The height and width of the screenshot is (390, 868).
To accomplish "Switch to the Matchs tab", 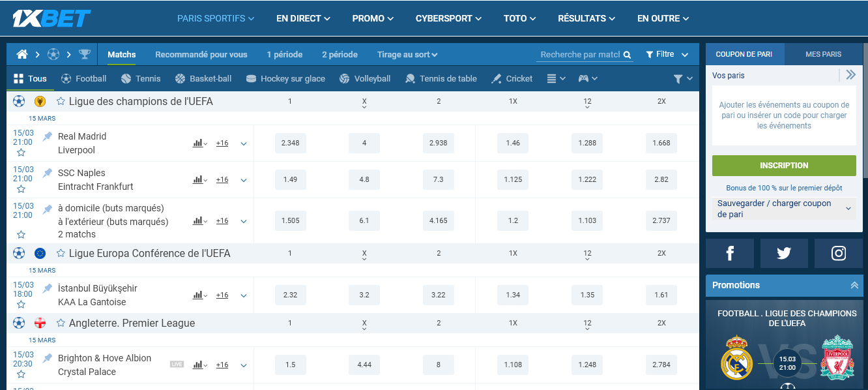I will coord(122,55).
